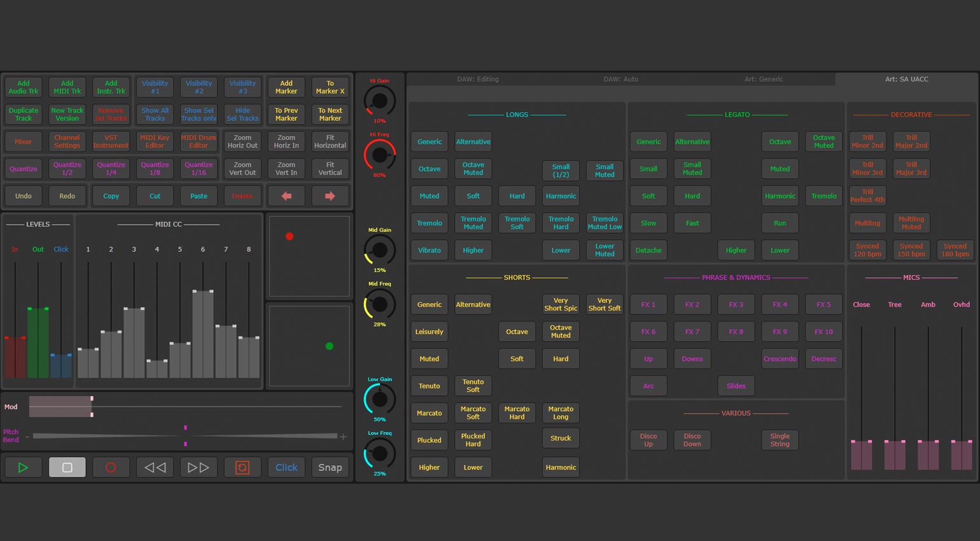This screenshot has height=541, width=980.
Task: Toggle the Snap button
Action: [x=330, y=467]
